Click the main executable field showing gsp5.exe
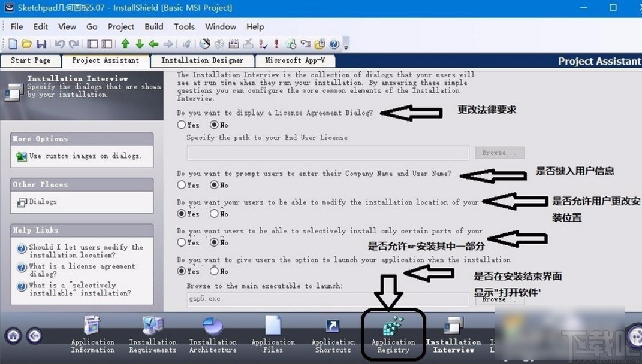 point(328,299)
